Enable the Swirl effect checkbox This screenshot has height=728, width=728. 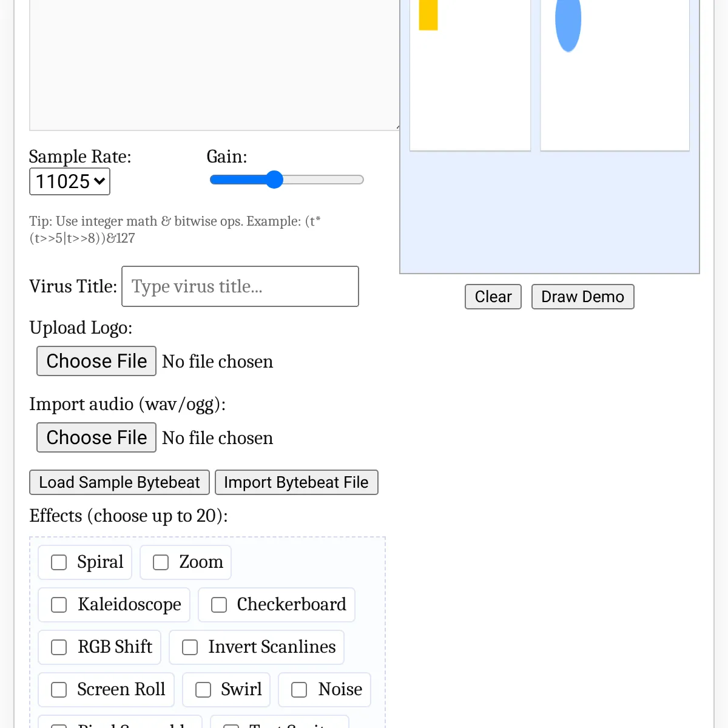203,690
